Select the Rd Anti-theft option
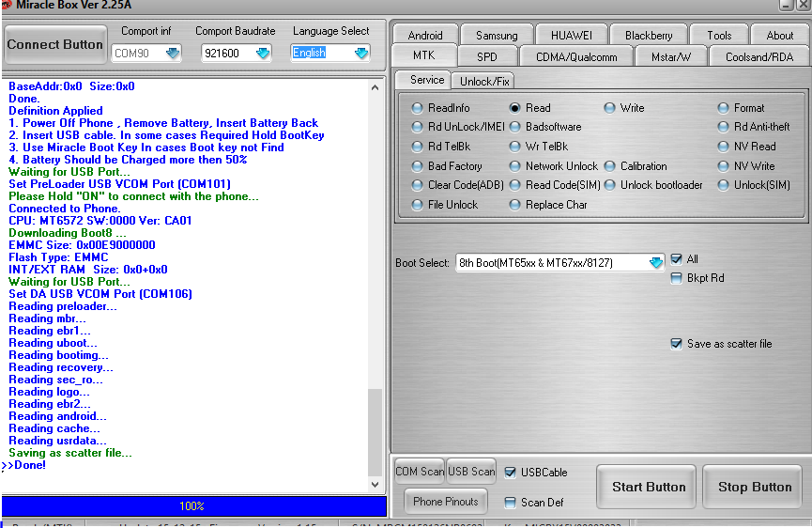Viewport: 812px width, 528px height. coord(754,127)
